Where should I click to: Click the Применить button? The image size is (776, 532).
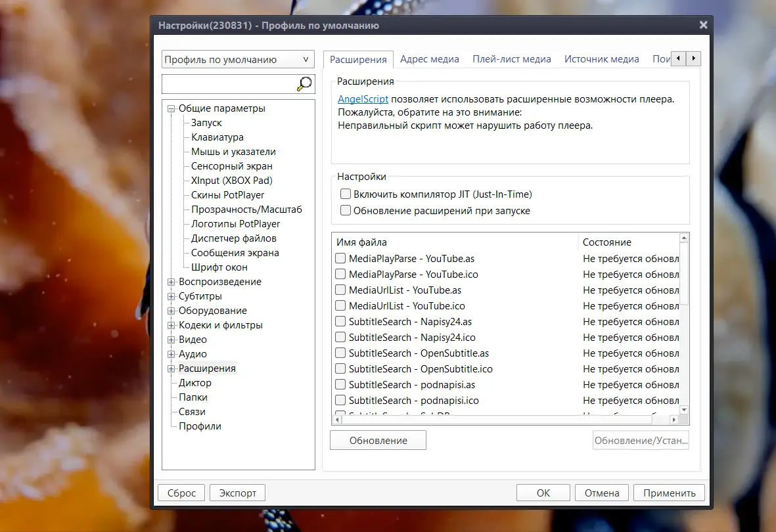[x=669, y=493]
